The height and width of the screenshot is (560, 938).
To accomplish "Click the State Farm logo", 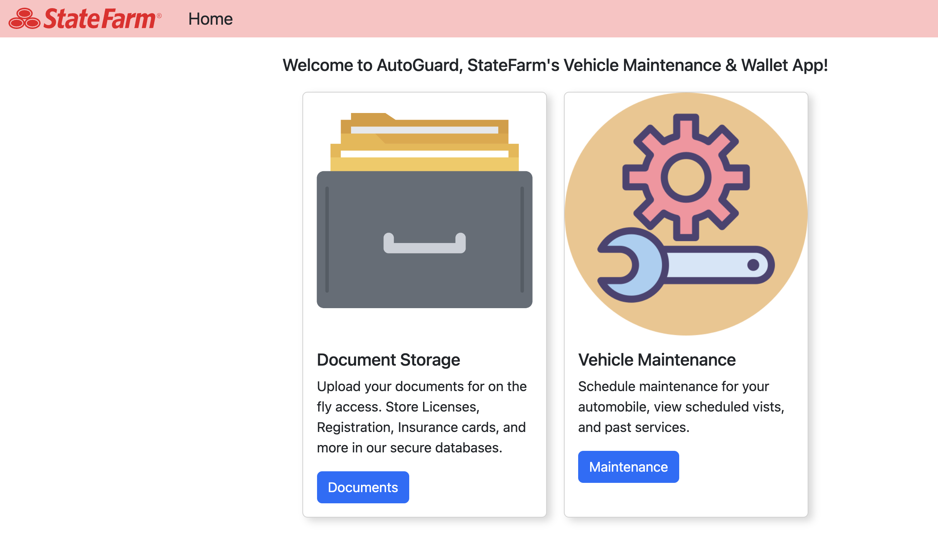I will point(85,19).
